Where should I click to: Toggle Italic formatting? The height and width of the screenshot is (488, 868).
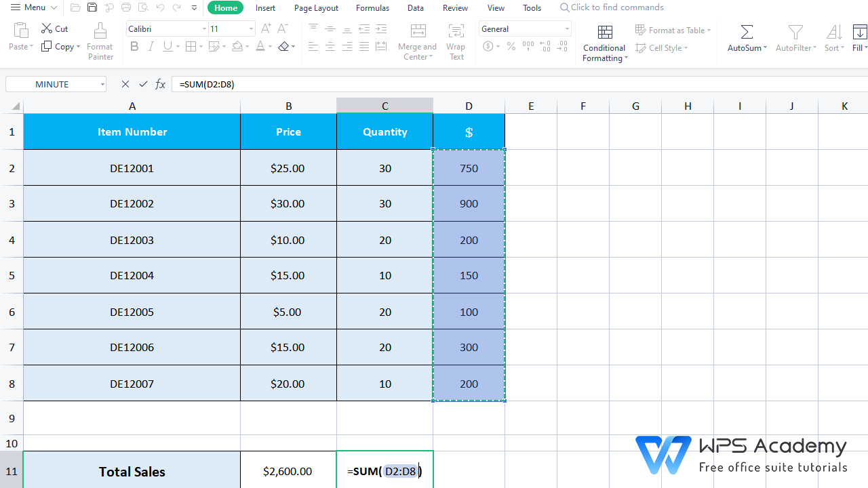[151, 46]
